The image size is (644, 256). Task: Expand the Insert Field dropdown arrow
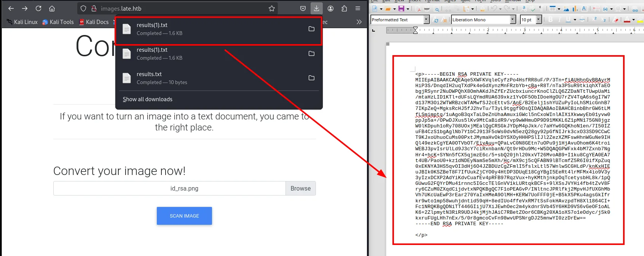(611, 9)
